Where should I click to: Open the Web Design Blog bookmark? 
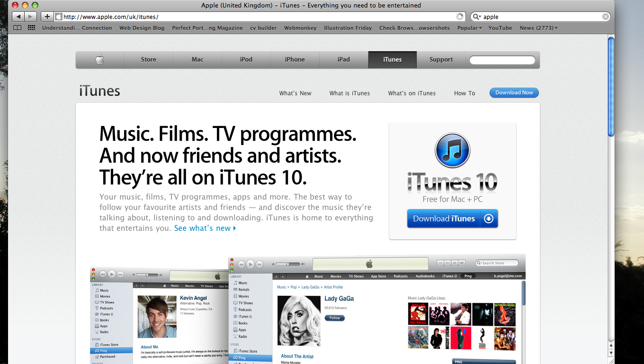click(x=142, y=28)
